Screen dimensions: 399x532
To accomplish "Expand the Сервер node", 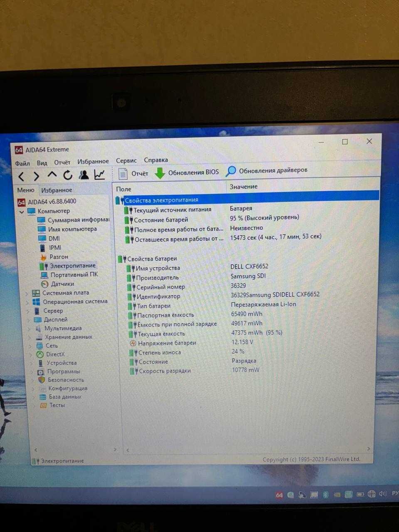I will (28, 311).
